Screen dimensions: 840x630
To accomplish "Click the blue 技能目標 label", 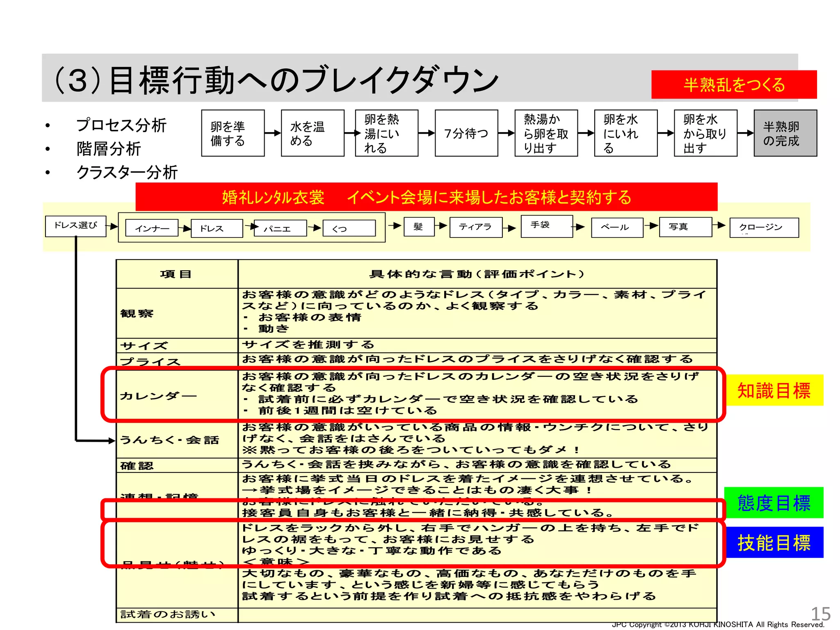I will tap(774, 542).
